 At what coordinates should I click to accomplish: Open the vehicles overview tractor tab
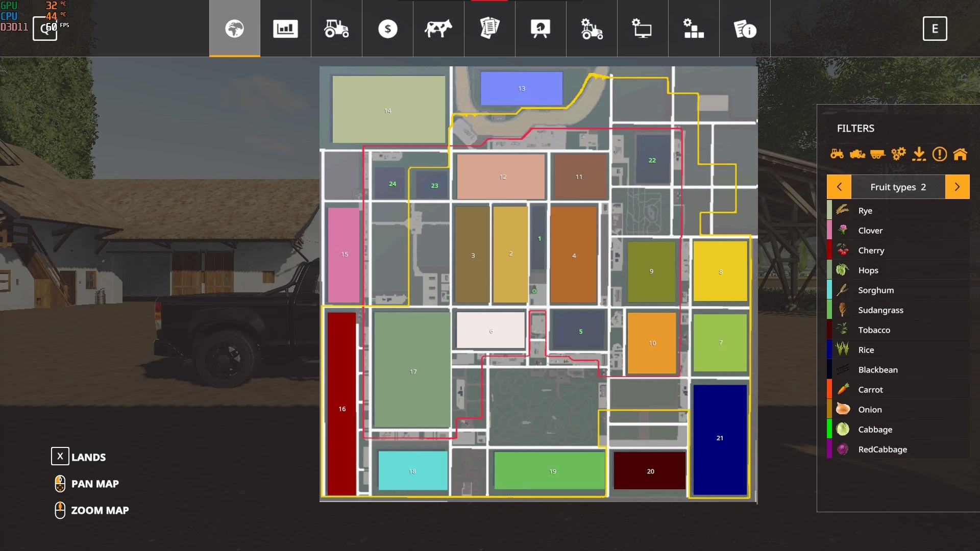pos(336,29)
